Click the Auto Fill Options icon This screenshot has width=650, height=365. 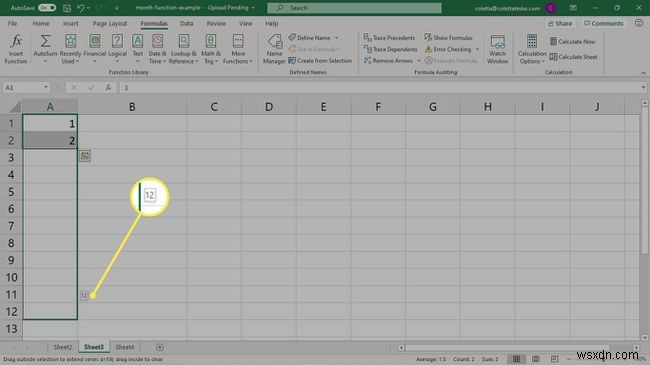click(84, 156)
